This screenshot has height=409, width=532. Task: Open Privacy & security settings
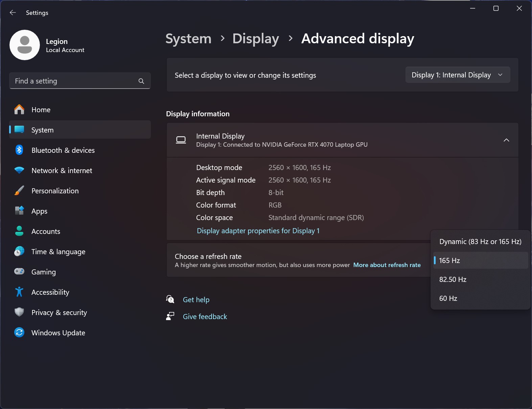pos(80,312)
